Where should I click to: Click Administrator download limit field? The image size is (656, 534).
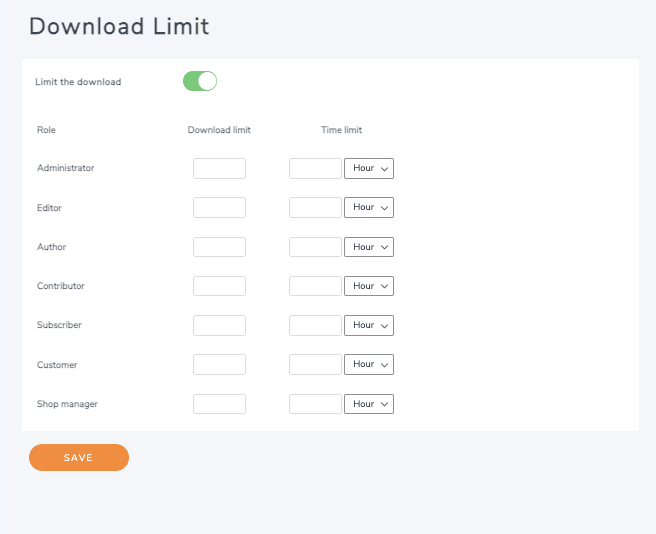[219, 168]
